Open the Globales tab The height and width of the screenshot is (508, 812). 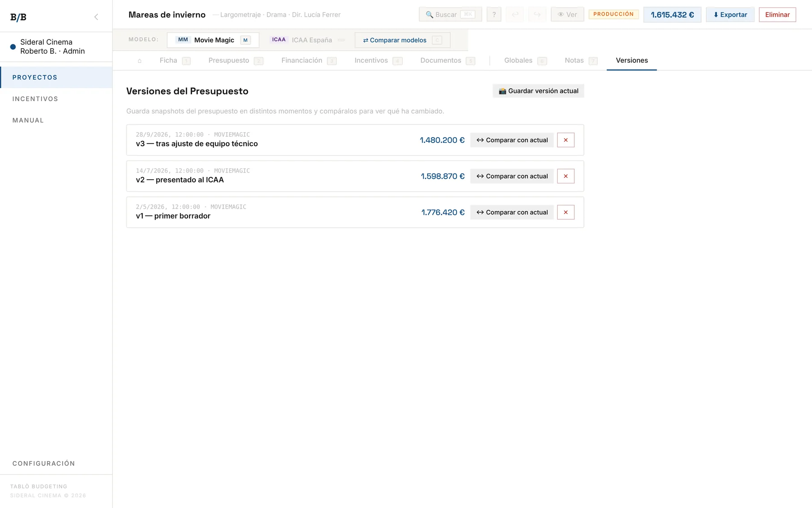[525, 61]
